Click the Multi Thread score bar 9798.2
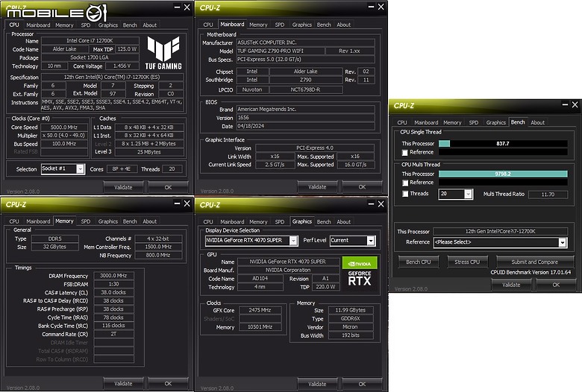 click(x=503, y=174)
